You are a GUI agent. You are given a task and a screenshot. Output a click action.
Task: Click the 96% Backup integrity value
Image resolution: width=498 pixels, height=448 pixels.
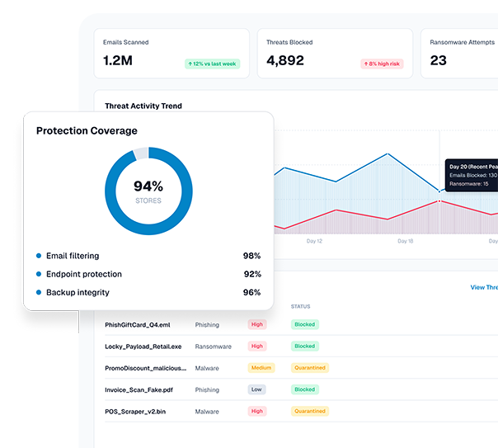(251, 292)
